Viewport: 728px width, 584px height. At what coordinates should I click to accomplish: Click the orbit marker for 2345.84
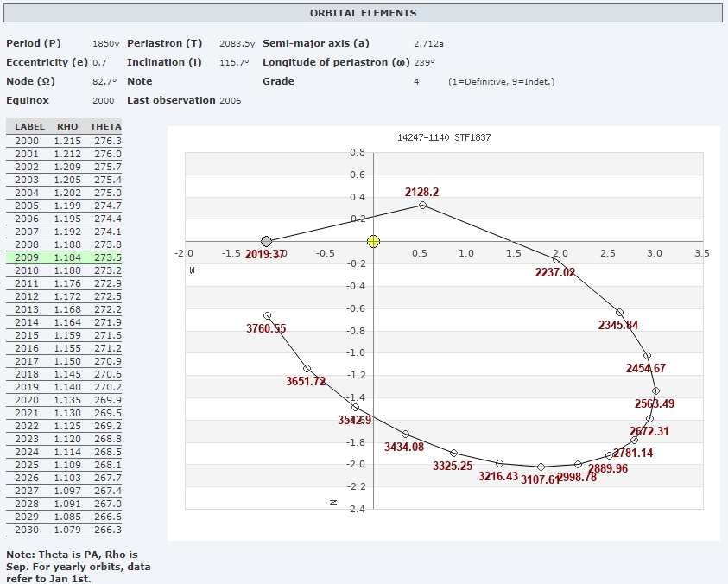(x=619, y=312)
